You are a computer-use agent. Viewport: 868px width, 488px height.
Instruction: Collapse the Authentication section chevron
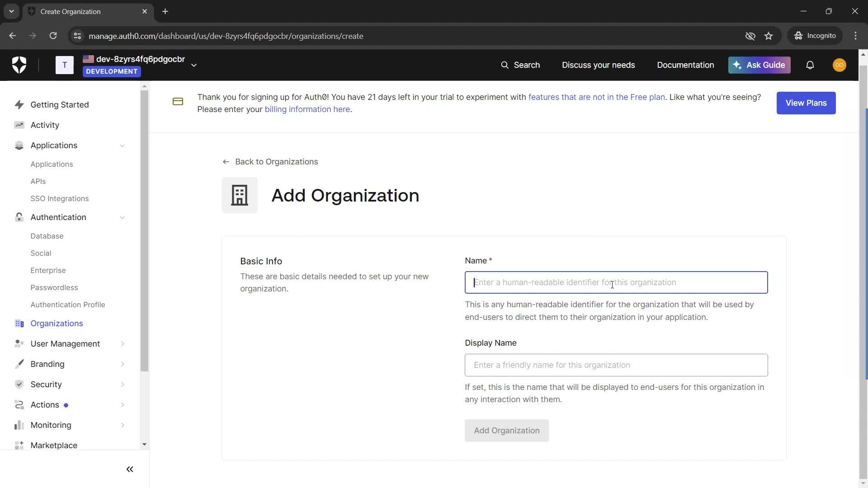pos(123,217)
